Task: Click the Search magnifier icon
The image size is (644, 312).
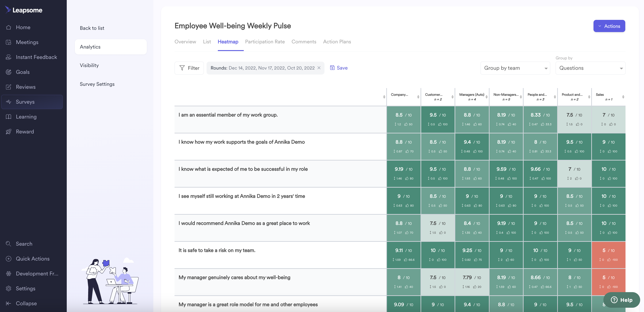Action: point(9,244)
